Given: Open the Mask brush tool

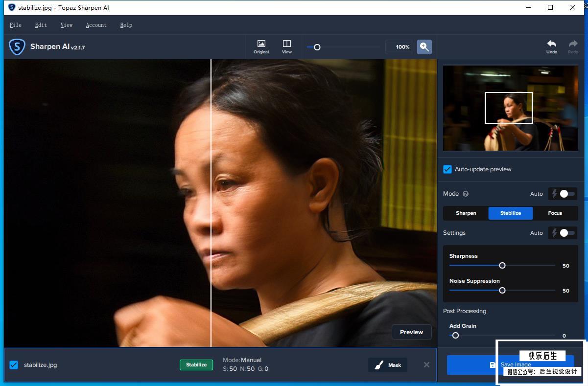Looking at the screenshot, I should 388,365.
